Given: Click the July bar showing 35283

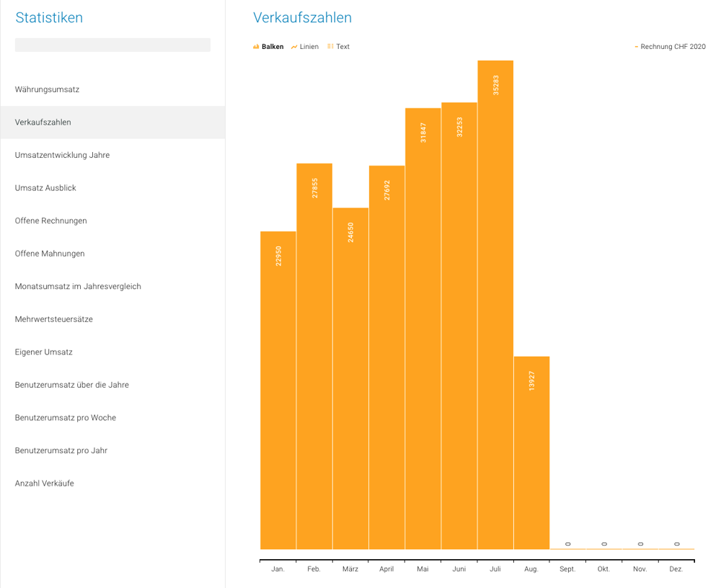Looking at the screenshot, I should pos(495,303).
